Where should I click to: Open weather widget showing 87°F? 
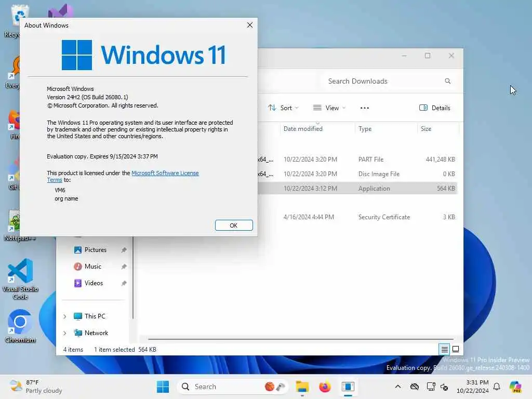tap(35, 387)
